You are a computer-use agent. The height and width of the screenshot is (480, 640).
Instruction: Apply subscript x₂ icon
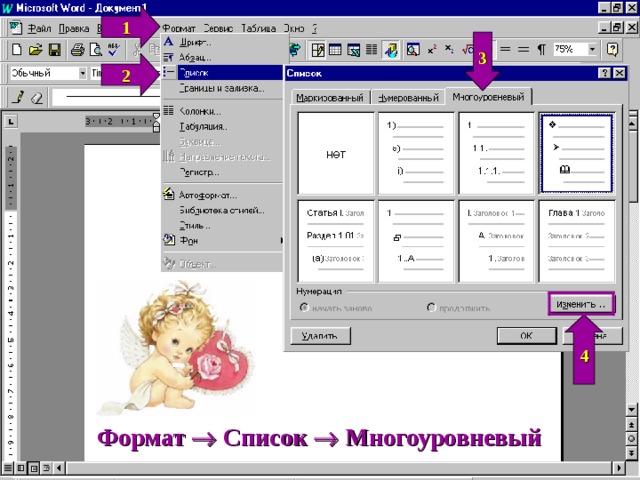click(449, 49)
